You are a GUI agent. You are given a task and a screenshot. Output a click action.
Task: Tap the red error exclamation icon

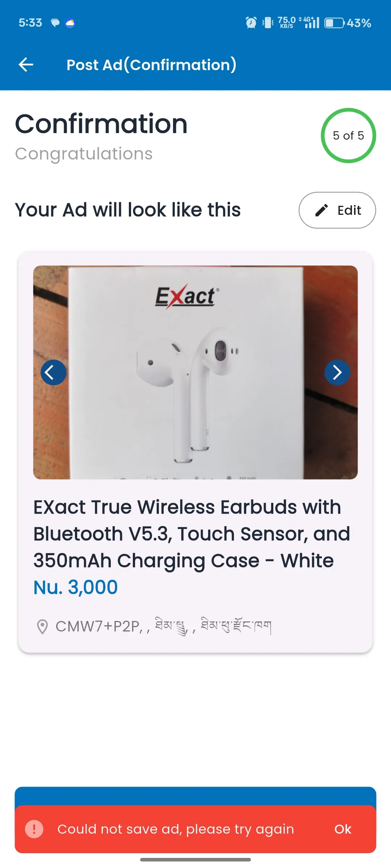[34, 829]
